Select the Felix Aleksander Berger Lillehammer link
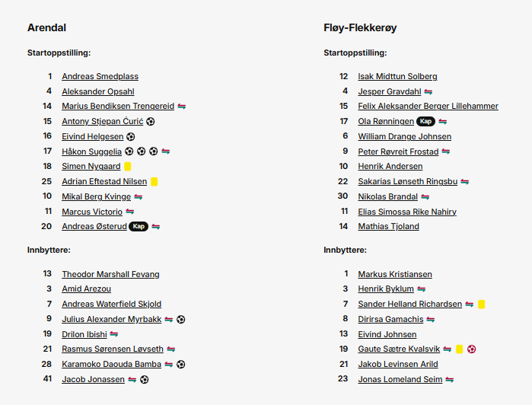Image resolution: width=532 pixels, height=405 pixels. pyautogui.click(x=428, y=107)
